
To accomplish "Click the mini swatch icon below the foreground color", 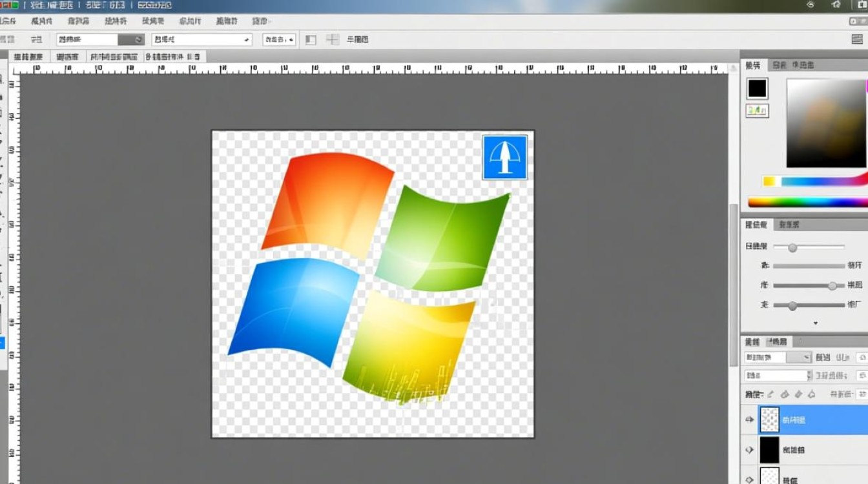I will point(756,110).
